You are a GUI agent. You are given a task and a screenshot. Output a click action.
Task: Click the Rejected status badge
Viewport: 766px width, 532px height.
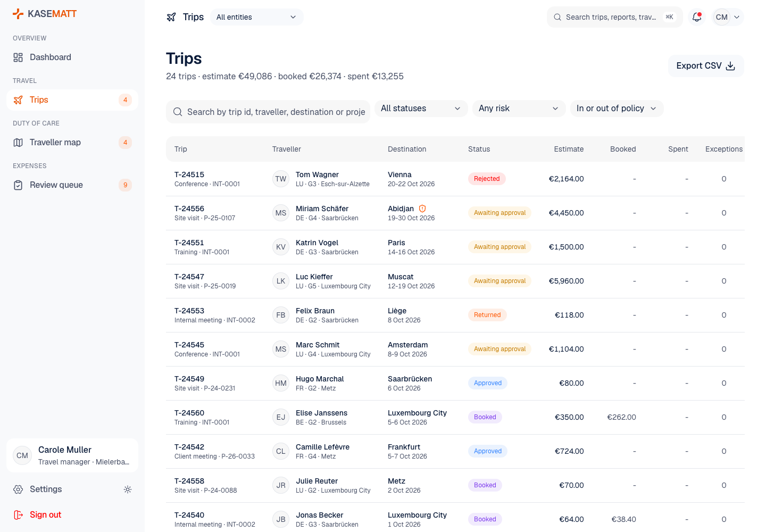(487, 179)
